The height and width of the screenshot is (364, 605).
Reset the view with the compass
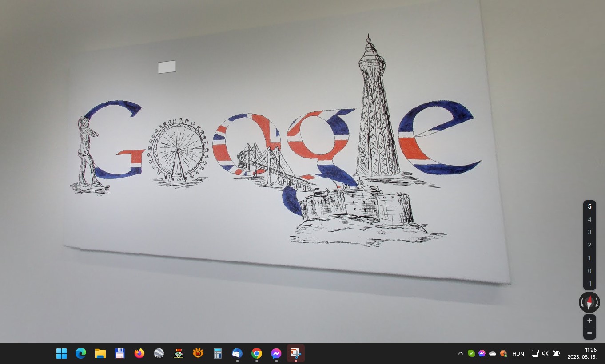point(589,303)
